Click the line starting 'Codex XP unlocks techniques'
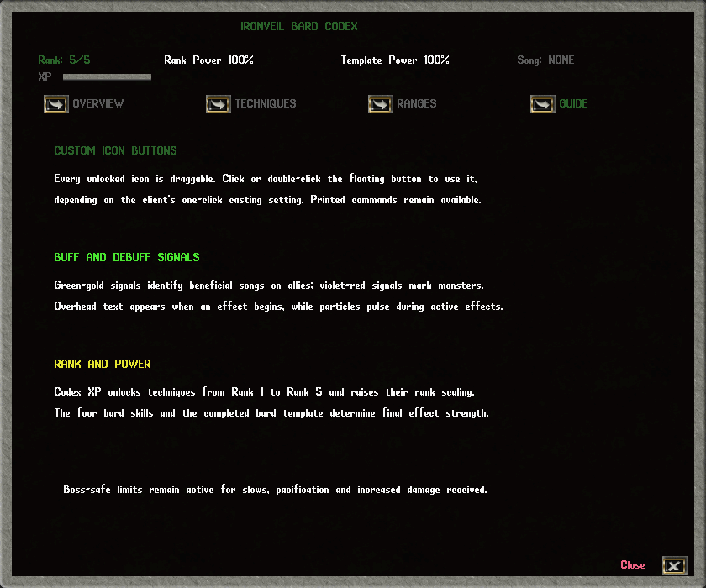The width and height of the screenshot is (706, 588). pos(264,391)
